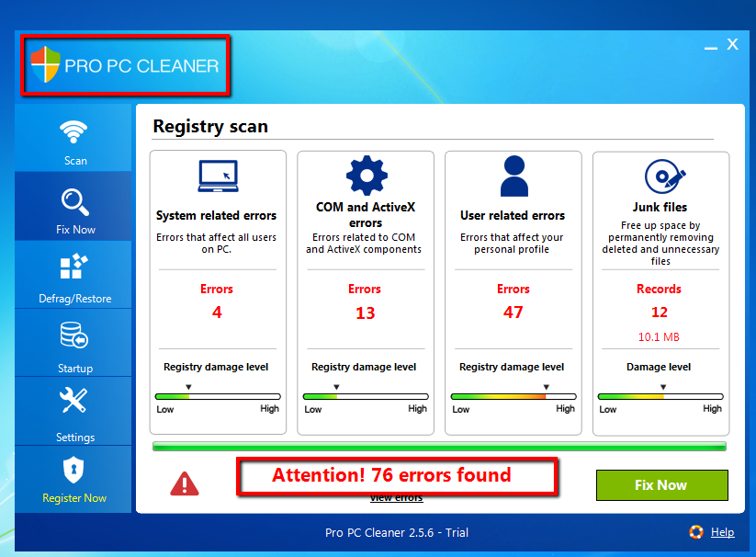Click the lifebuoy Help icon
Viewport: 756px width, 557px height.
click(x=695, y=532)
